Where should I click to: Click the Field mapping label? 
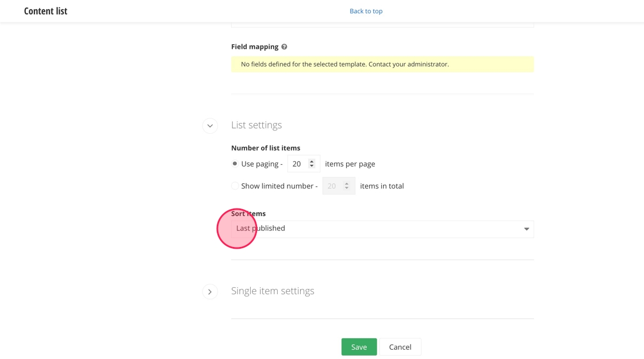255,47
